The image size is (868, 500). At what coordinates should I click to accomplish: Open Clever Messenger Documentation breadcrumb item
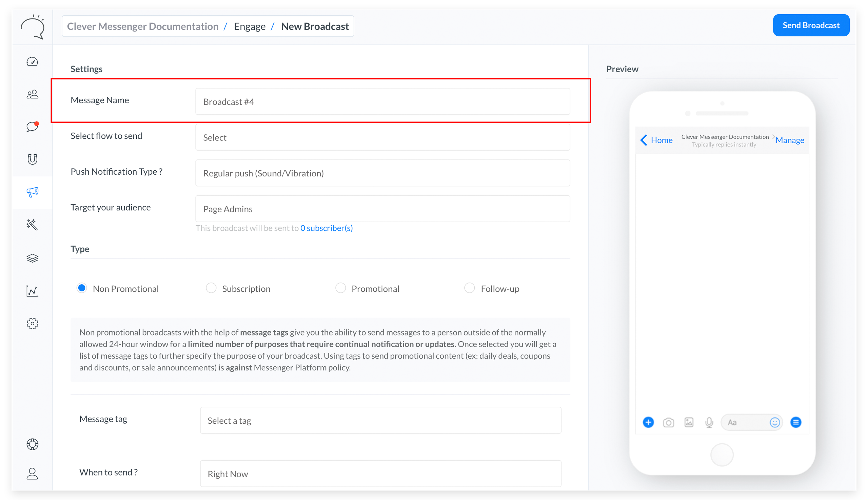pyautogui.click(x=142, y=26)
